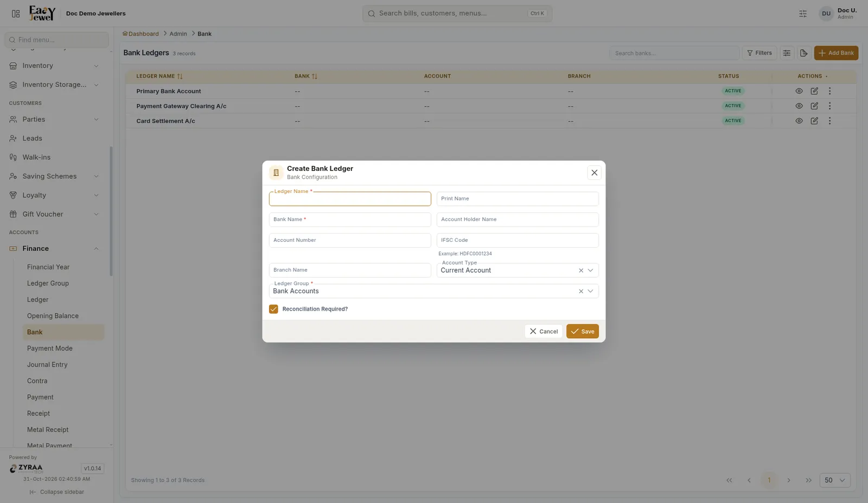Image resolution: width=868 pixels, height=503 pixels.
Task: Expand the Ledger Group dropdown
Action: (x=591, y=291)
